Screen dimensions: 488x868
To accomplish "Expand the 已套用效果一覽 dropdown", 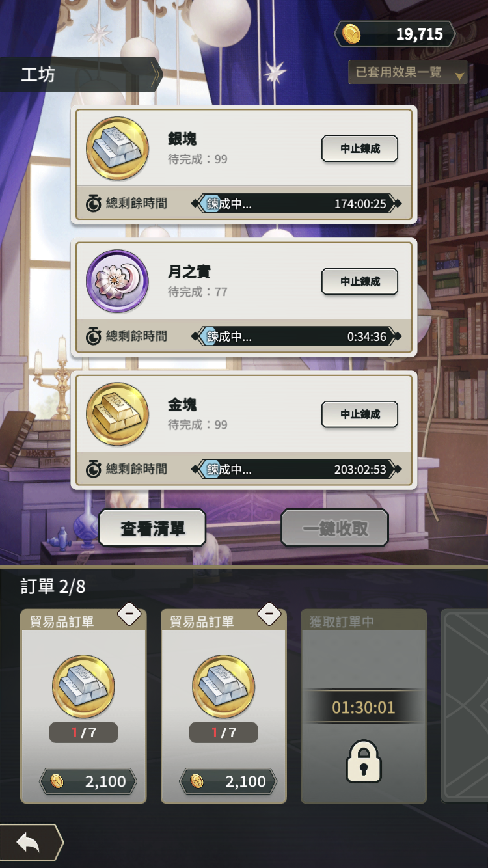I will pos(408,72).
